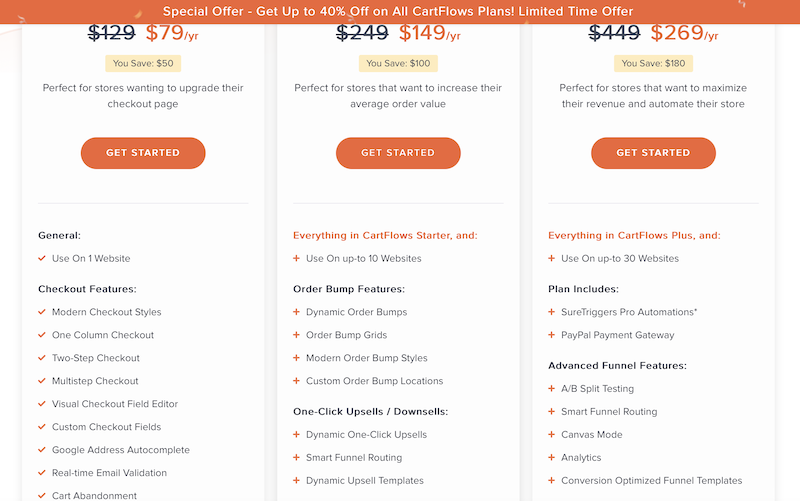
Task: Click plus icon beside Dynamic Order Bumps
Action: coord(297,312)
